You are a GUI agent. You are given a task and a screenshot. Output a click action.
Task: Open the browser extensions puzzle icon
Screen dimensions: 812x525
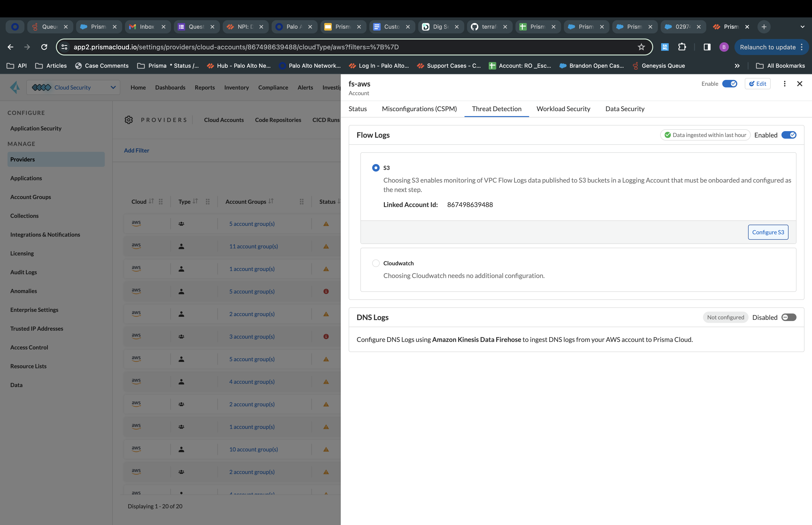point(682,47)
